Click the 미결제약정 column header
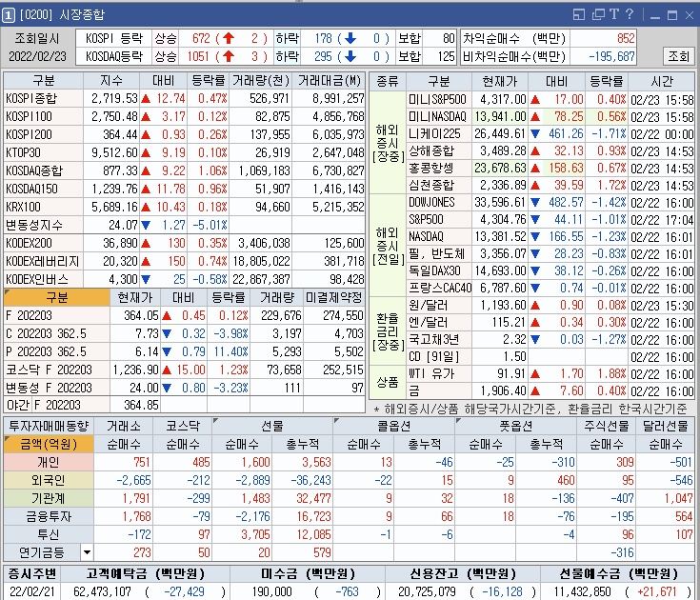 334,298
